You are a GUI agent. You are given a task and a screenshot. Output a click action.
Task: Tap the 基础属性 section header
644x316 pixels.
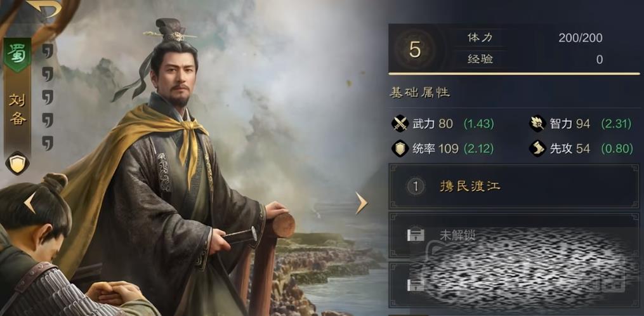[x=420, y=93]
